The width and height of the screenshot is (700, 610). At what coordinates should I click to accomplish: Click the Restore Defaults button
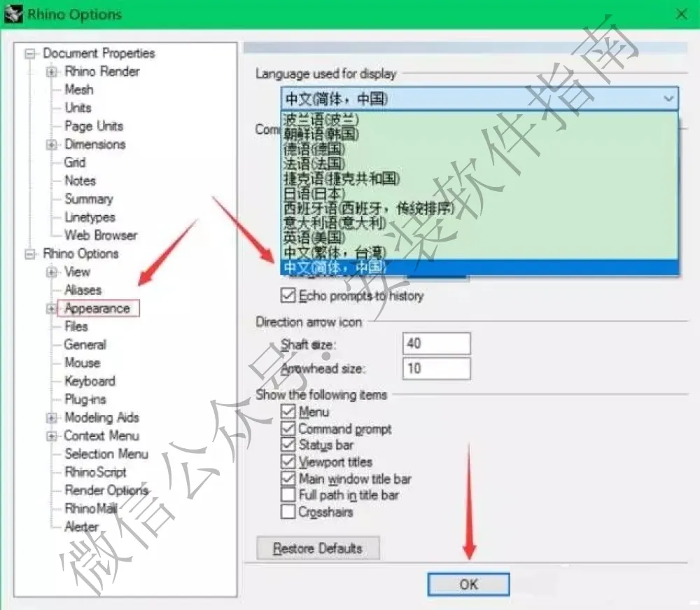[x=318, y=548]
